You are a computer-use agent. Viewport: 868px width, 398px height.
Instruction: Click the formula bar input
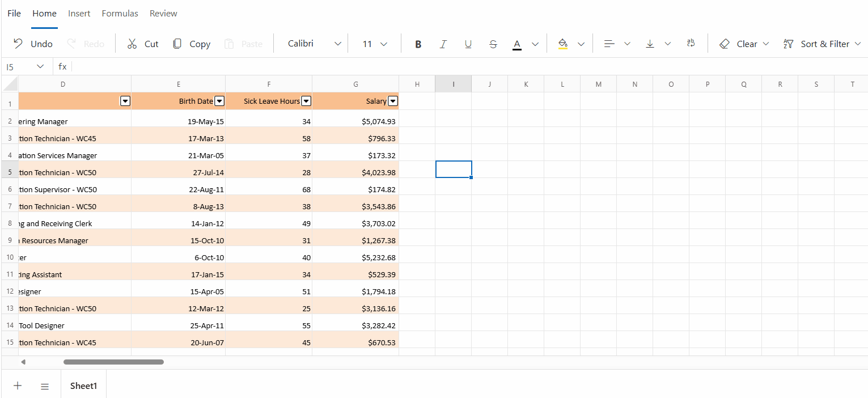point(469,67)
